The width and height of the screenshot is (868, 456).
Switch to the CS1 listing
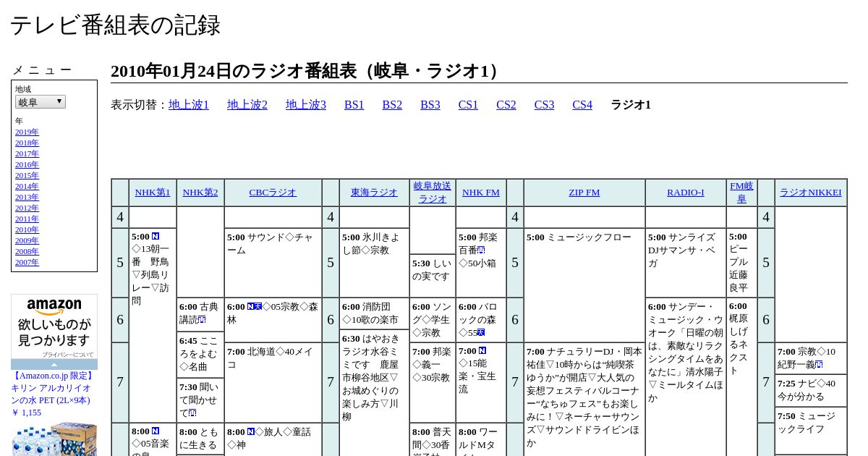tap(468, 105)
